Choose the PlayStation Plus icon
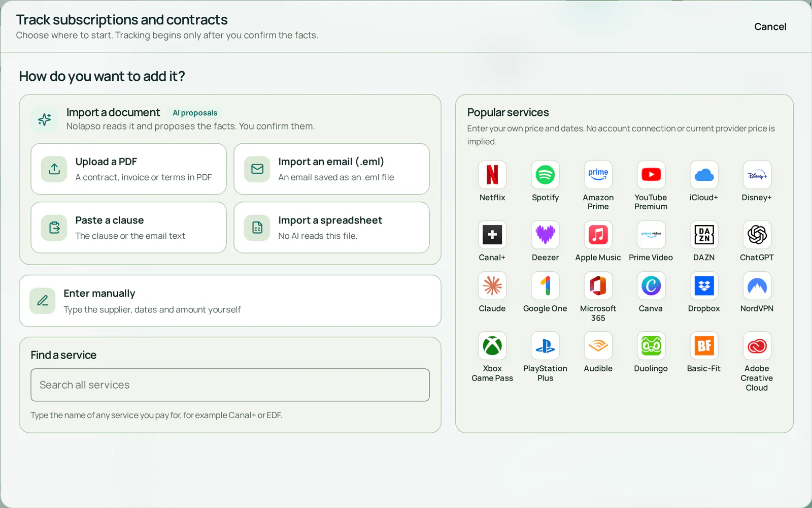Image resolution: width=812 pixels, height=508 pixels. [x=545, y=346]
